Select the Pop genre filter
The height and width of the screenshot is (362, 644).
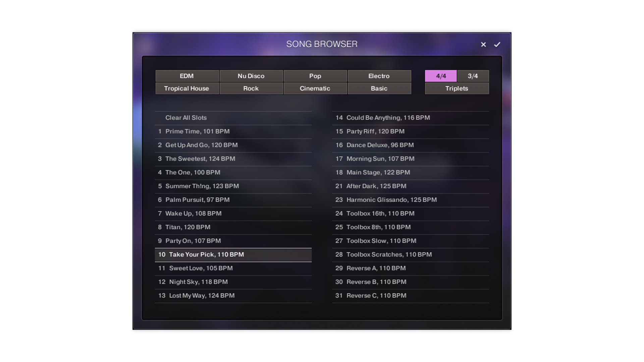(x=315, y=76)
